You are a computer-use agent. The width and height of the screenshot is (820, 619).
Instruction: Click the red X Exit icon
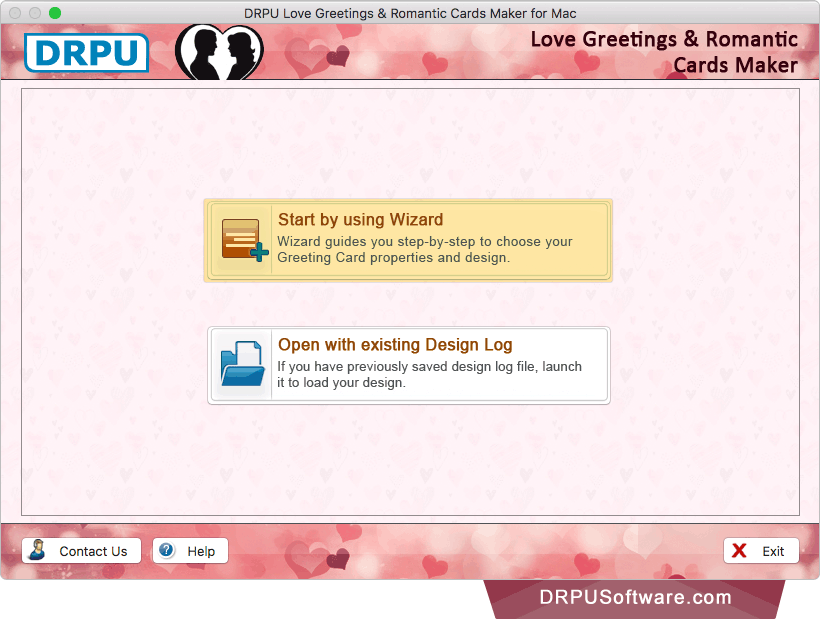pos(739,551)
